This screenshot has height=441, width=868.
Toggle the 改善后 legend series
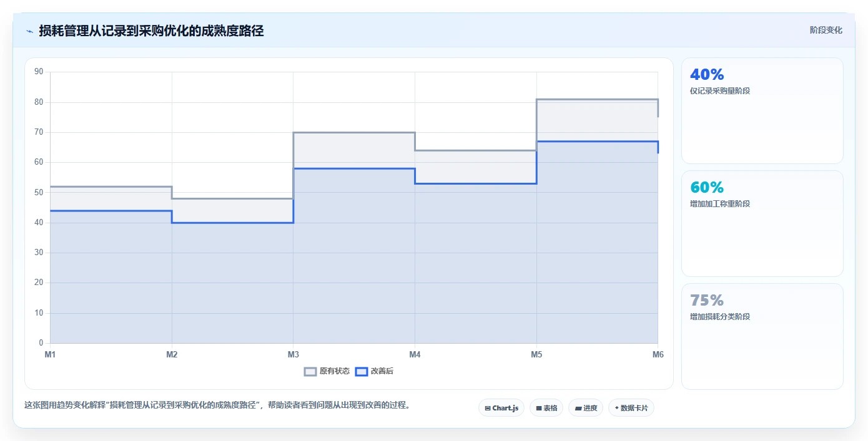point(374,371)
